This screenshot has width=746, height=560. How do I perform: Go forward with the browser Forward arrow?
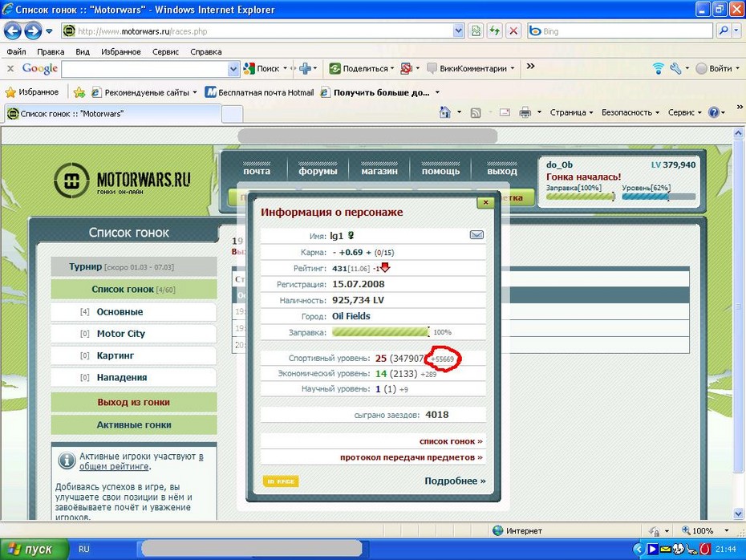33,31
